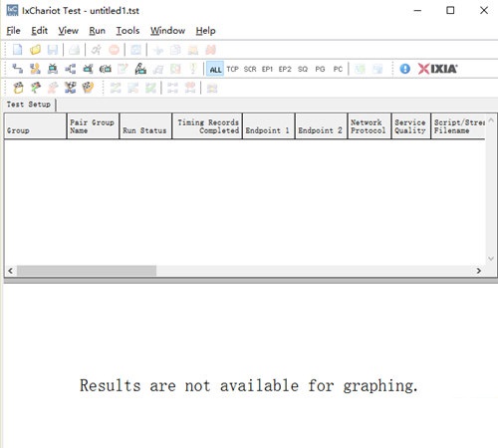Click the Endpoint 2 column header
Viewport: 498px width, 448px height.
pyautogui.click(x=321, y=126)
